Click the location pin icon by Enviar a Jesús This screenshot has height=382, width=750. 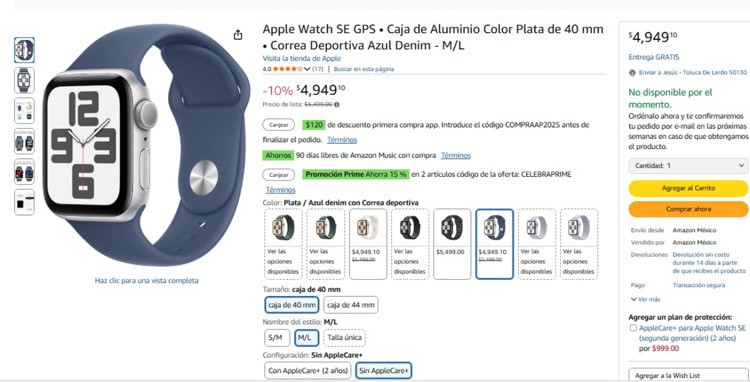[x=632, y=73]
